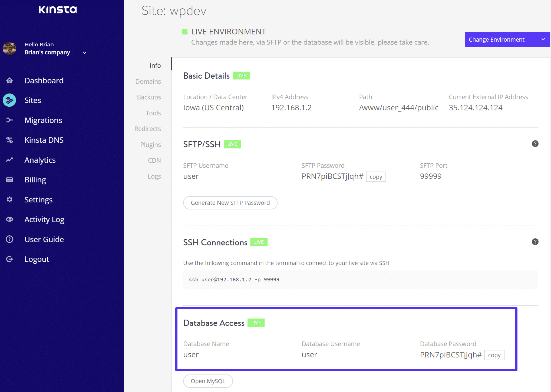Open Settings from sidebar
The width and height of the screenshot is (551, 392).
click(x=38, y=200)
